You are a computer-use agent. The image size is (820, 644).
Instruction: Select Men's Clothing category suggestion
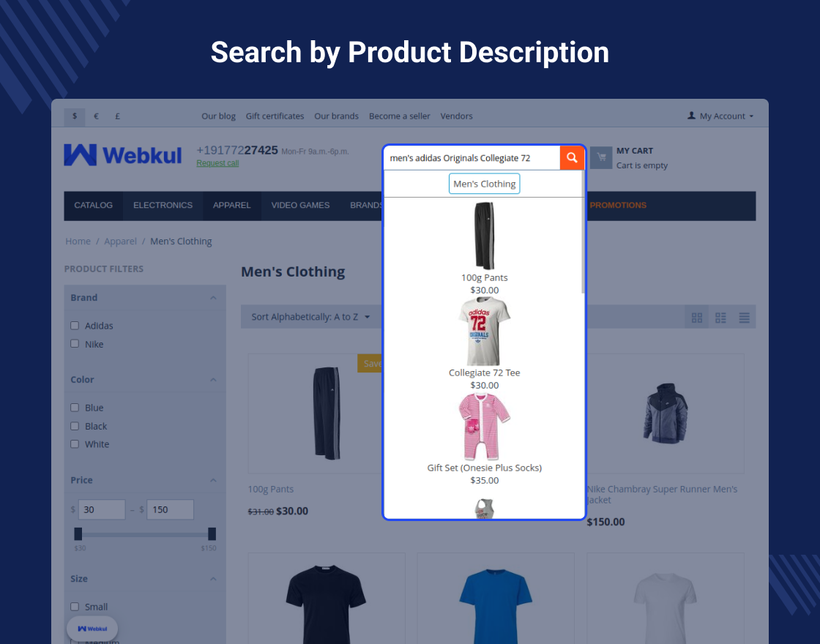click(484, 184)
